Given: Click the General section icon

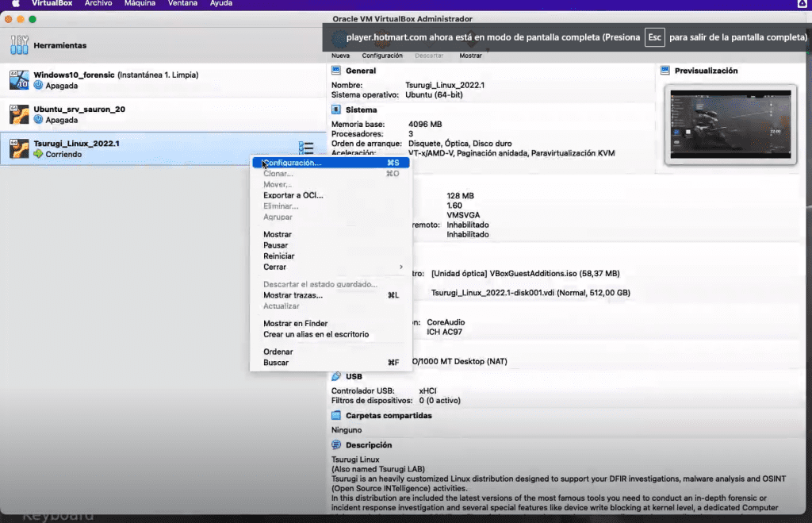Looking at the screenshot, I should [x=336, y=71].
